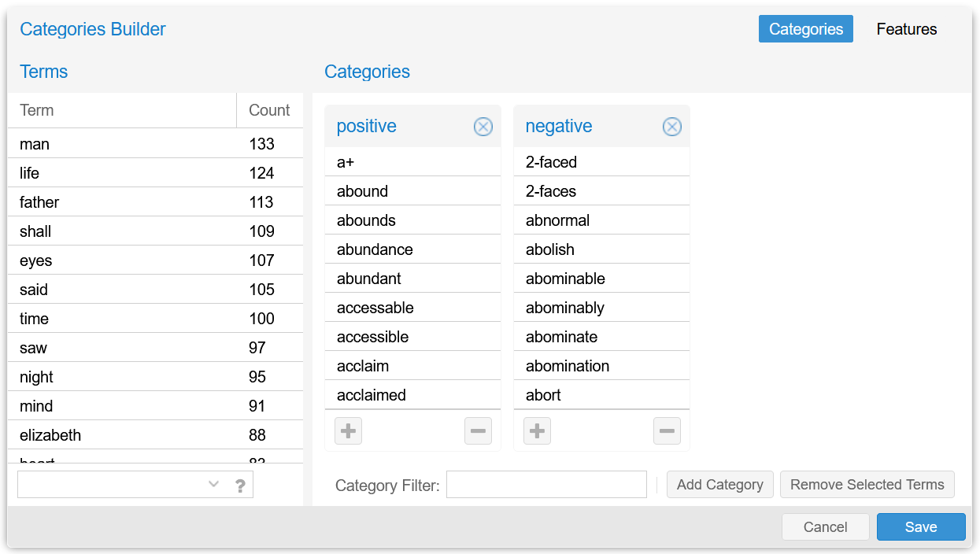
Task: Open the term suggestions dropdown
Action: point(213,484)
